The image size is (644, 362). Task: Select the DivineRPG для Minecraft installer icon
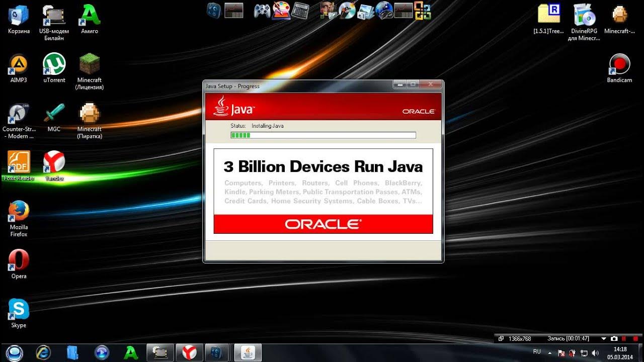(584, 23)
